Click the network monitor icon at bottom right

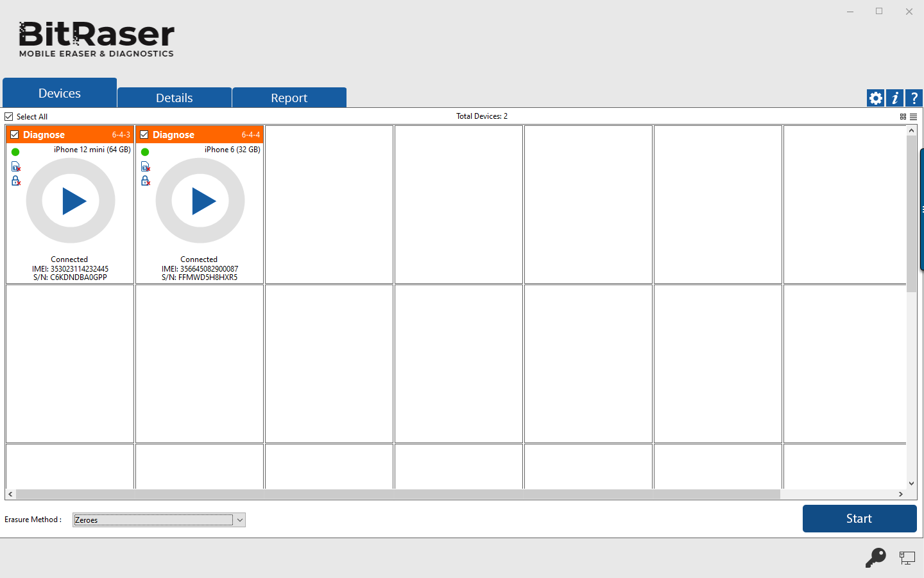coord(907,558)
